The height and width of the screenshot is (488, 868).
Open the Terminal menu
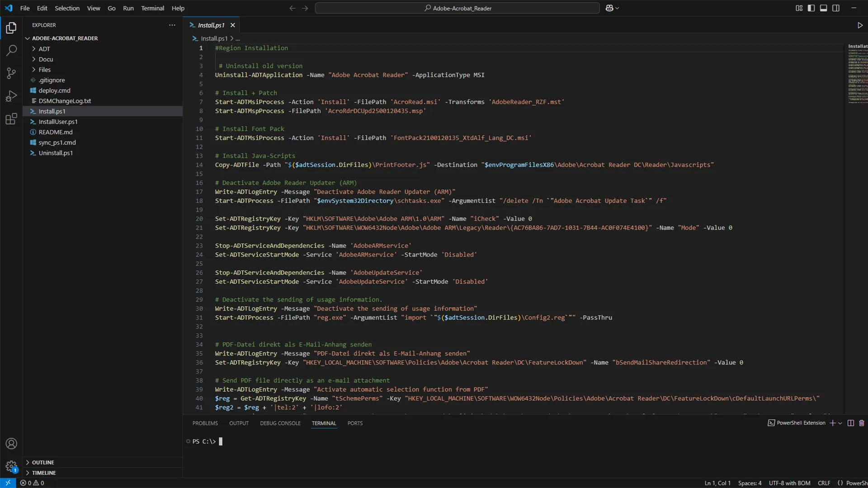tap(152, 8)
